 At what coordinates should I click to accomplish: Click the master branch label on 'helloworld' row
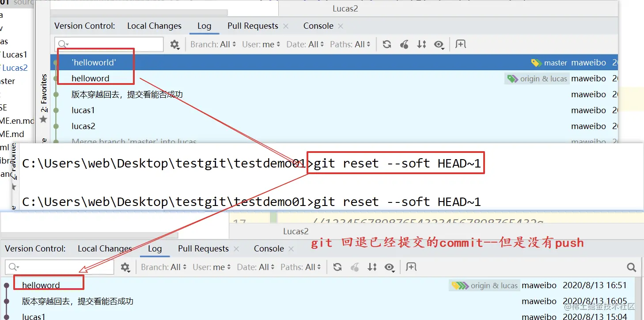555,63
